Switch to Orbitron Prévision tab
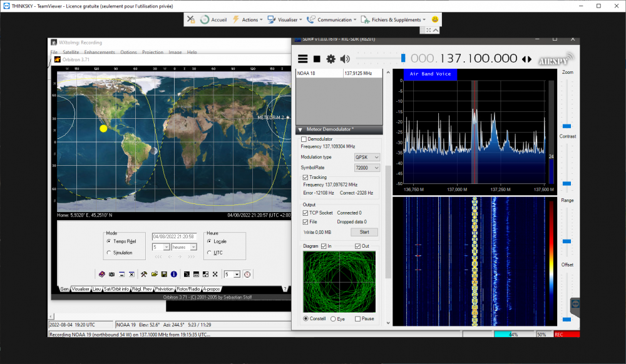The image size is (626, 364). click(164, 289)
